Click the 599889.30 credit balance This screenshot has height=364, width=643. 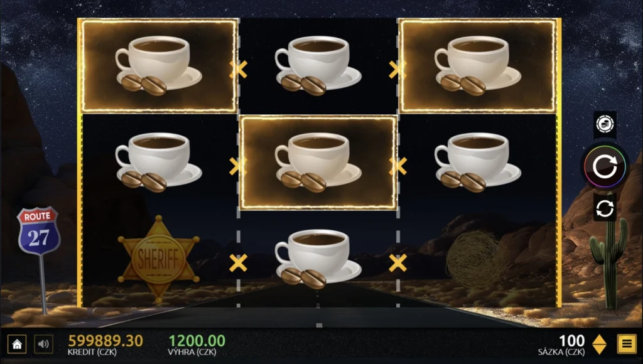[x=105, y=341]
